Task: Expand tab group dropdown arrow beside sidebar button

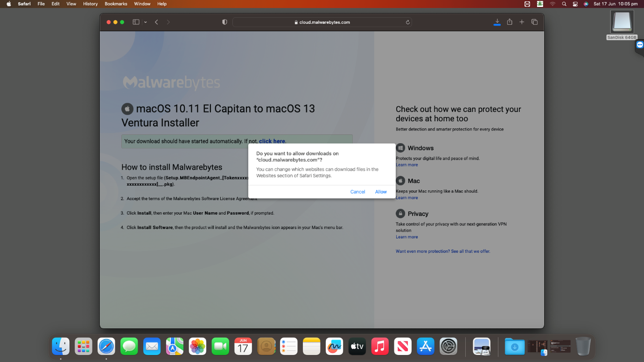Action: (x=146, y=22)
